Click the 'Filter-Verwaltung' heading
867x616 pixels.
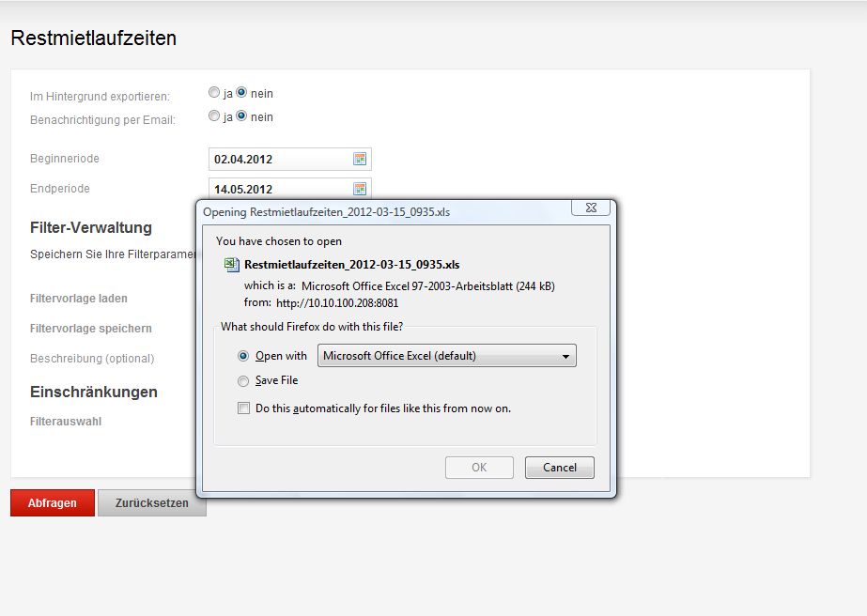91,228
